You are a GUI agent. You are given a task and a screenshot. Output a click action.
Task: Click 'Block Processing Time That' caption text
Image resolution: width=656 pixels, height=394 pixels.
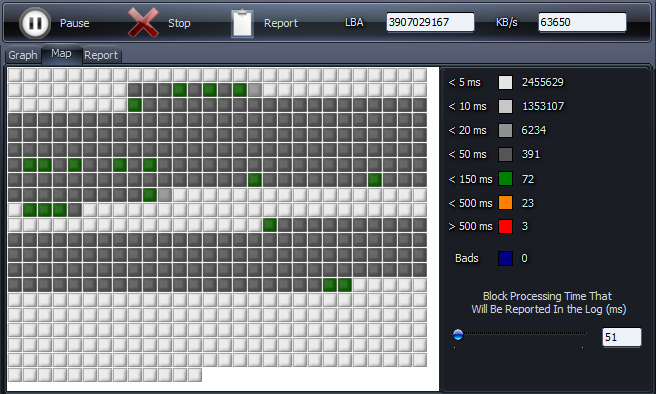547,296
